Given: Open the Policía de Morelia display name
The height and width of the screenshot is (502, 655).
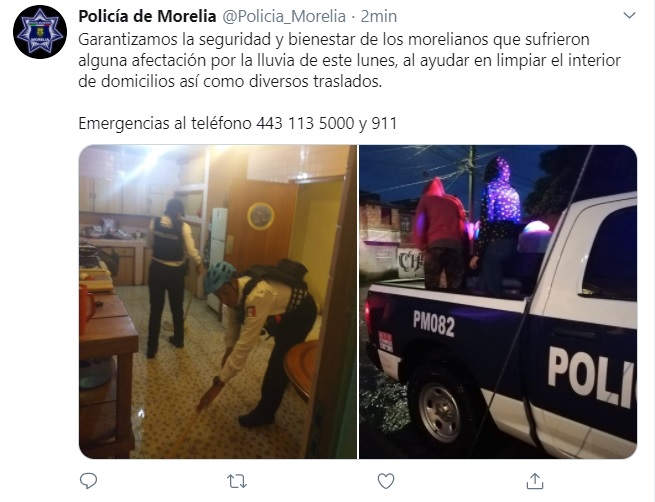Looking at the screenshot, I should [147, 16].
